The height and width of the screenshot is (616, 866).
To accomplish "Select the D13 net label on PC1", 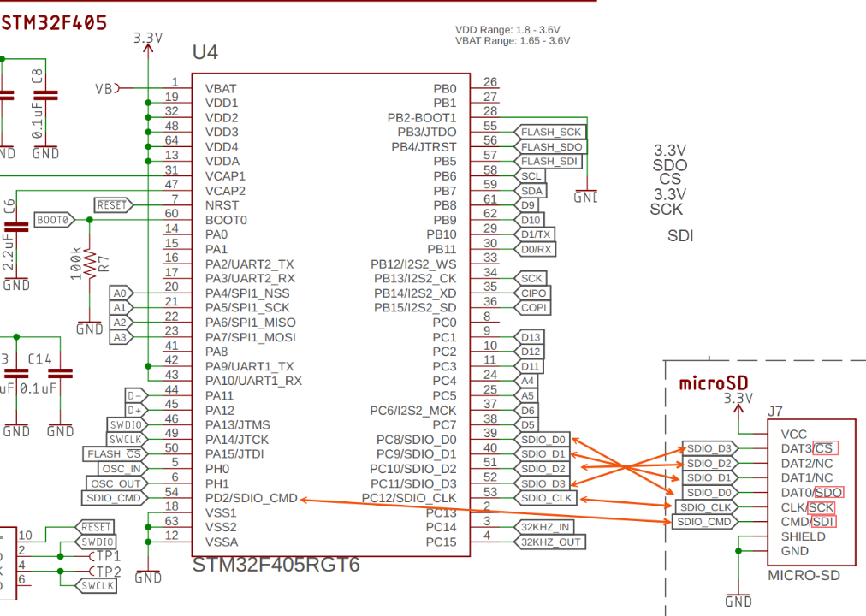I will point(530,337).
